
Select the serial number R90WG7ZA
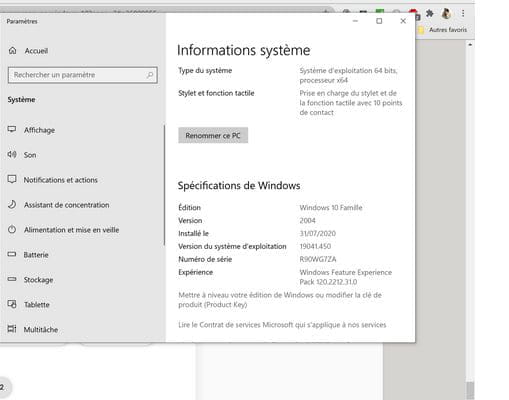point(318,259)
